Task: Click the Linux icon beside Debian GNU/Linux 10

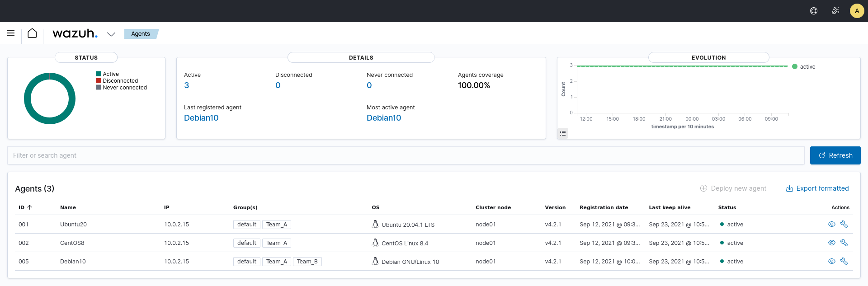Action: pyautogui.click(x=375, y=261)
